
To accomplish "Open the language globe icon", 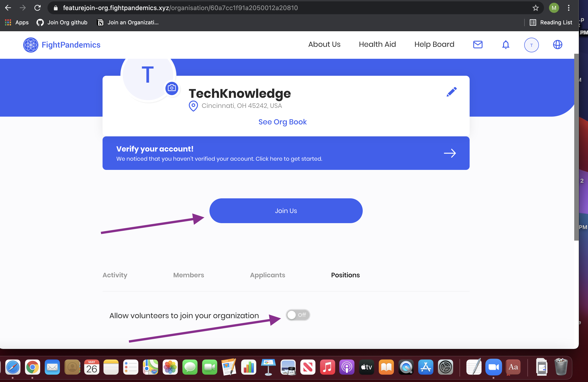I will tap(557, 45).
